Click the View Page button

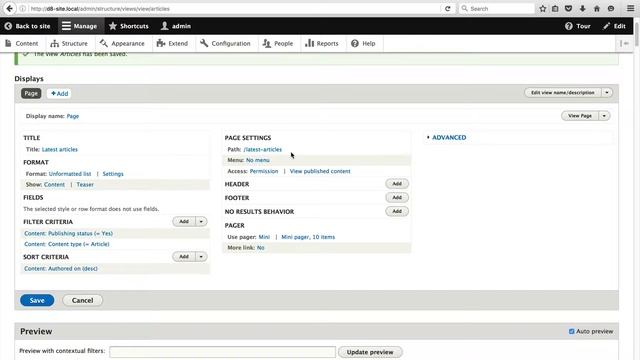click(x=580, y=116)
